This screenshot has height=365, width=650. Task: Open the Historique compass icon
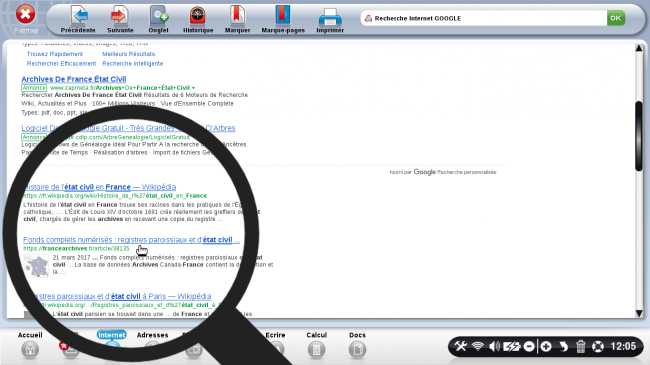click(x=198, y=15)
